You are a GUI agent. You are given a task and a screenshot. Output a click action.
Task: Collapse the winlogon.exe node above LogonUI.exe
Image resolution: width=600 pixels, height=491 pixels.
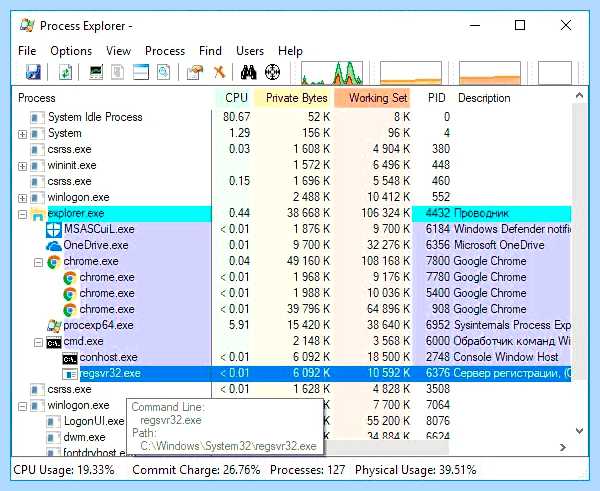(22, 406)
